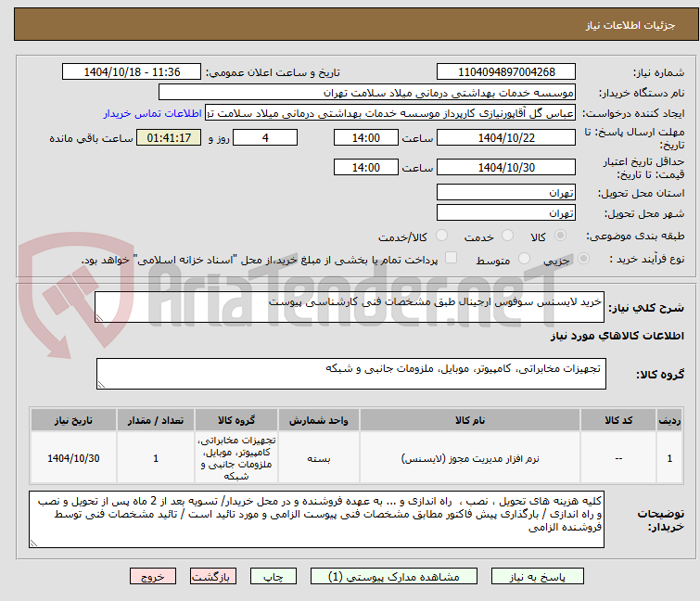
Task: Open مشاهده مدارک پیوستی (1) attachments
Action: pos(393,576)
